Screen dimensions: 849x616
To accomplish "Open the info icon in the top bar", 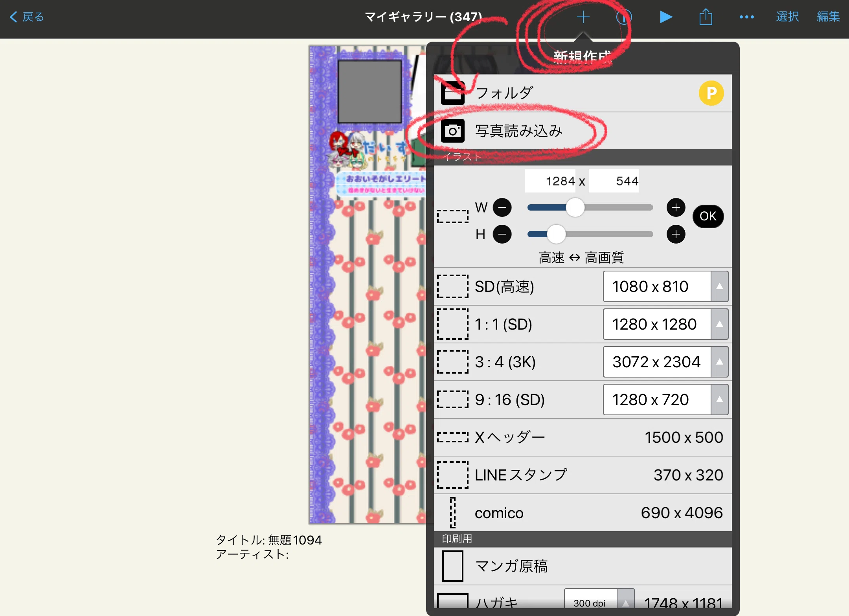I will (624, 17).
